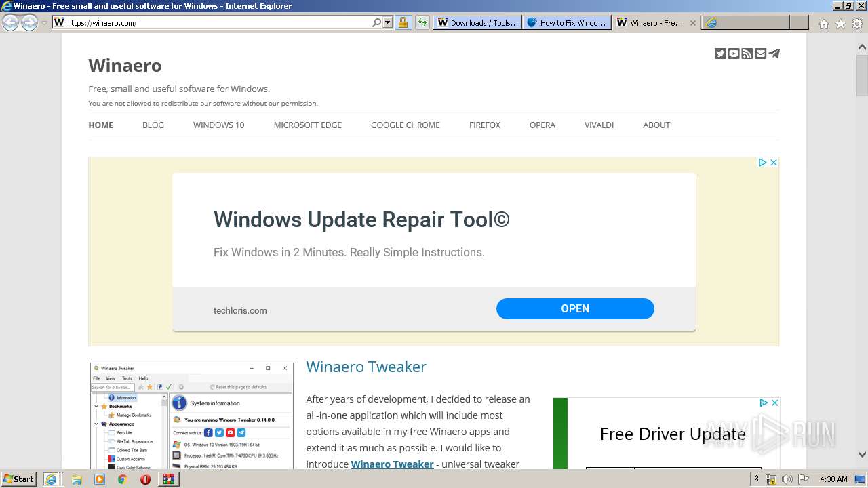This screenshot has width=868, height=488.
Task: Open the IE Tools gear icon
Action: click(857, 24)
